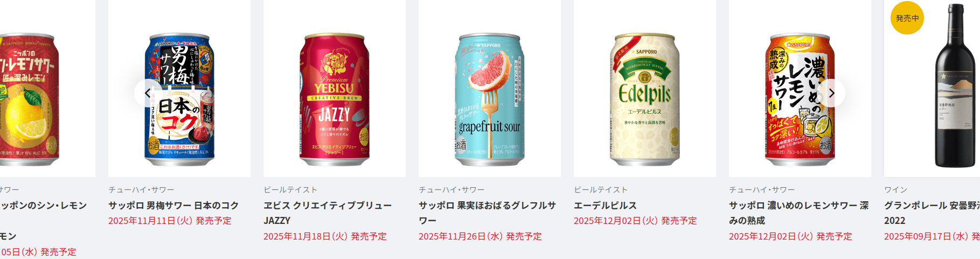Open サッポロ 男梅サワー 日本のコク title link
This screenshot has width=980, height=259.
click(173, 205)
